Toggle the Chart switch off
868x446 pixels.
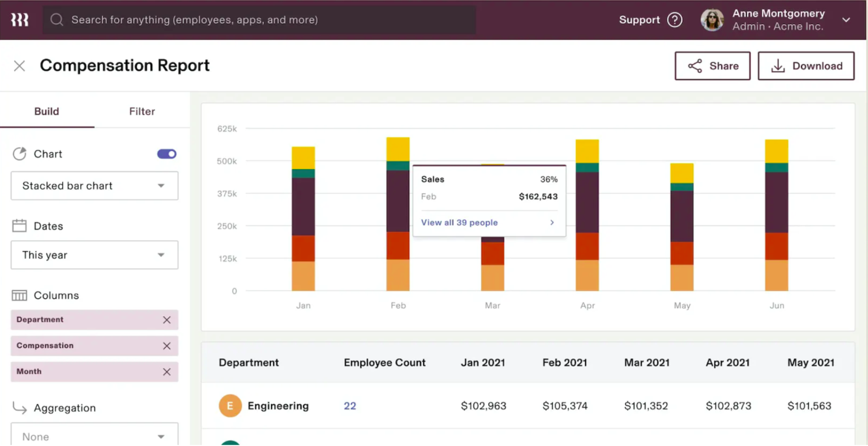[167, 154]
